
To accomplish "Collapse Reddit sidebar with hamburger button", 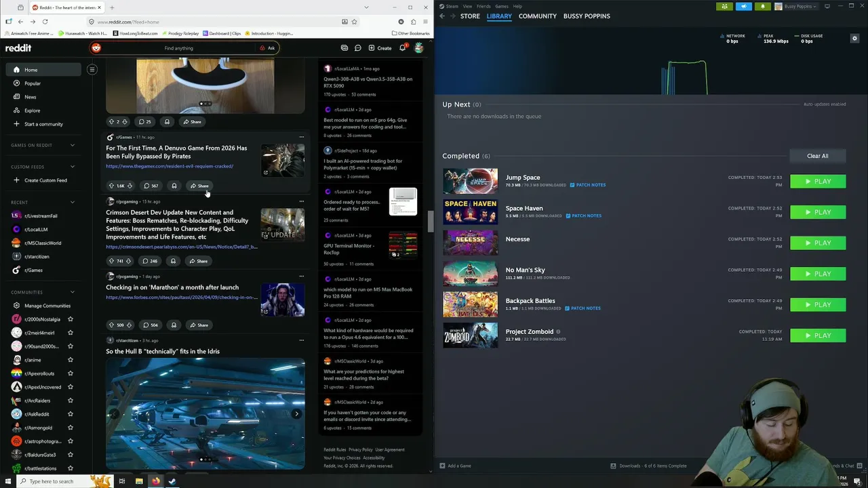I will coord(92,69).
